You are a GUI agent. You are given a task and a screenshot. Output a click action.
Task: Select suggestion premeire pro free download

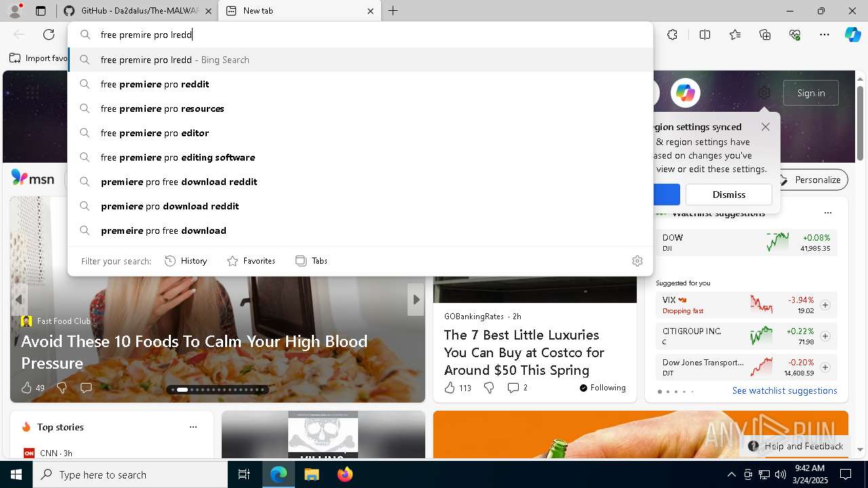pos(360,230)
